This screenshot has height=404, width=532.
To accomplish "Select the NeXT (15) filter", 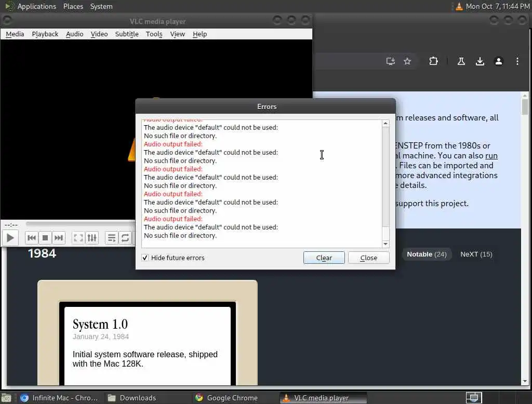I will [476, 254].
